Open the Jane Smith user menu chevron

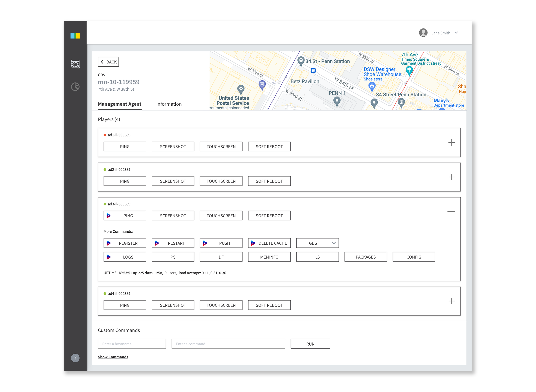(456, 33)
